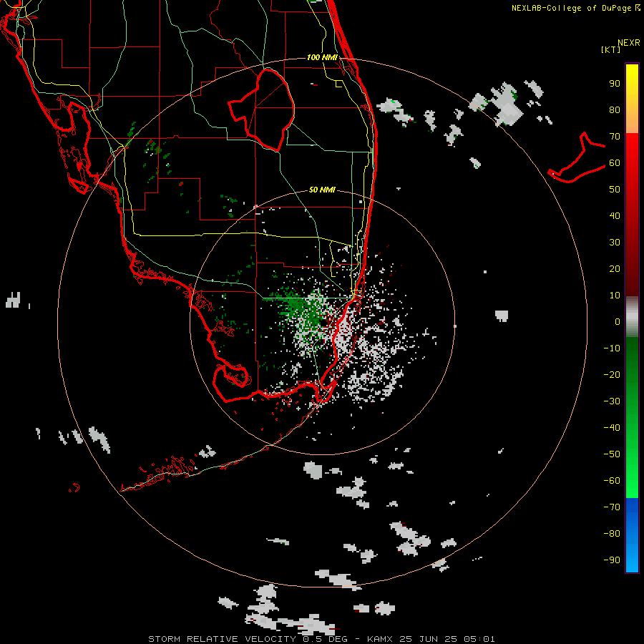This screenshot has width=644, height=644.
Task: Click the 05:01 timestamp text
Action: click(x=479, y=639)
